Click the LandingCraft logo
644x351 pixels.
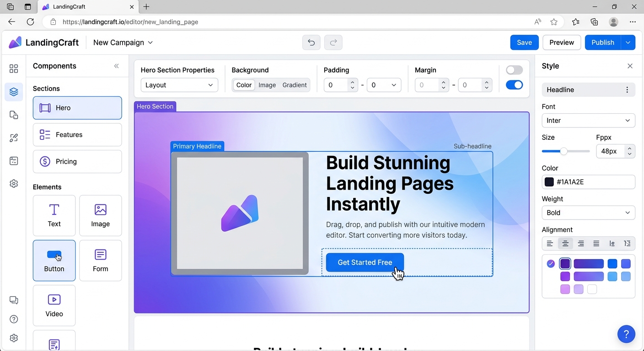point(43,43)
